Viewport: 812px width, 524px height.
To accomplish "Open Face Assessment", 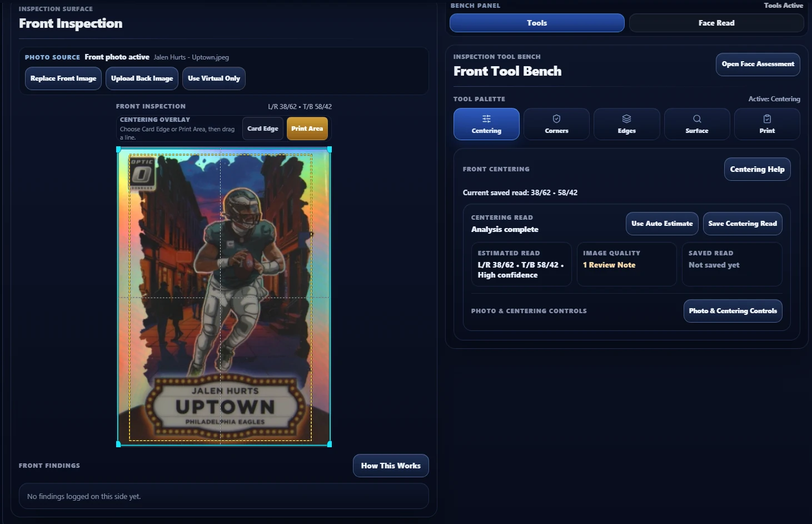I will click(758, 64).
